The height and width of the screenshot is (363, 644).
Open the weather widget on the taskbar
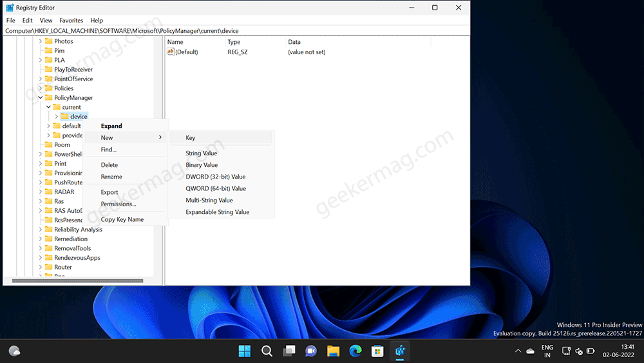click(x=14, y=351)
